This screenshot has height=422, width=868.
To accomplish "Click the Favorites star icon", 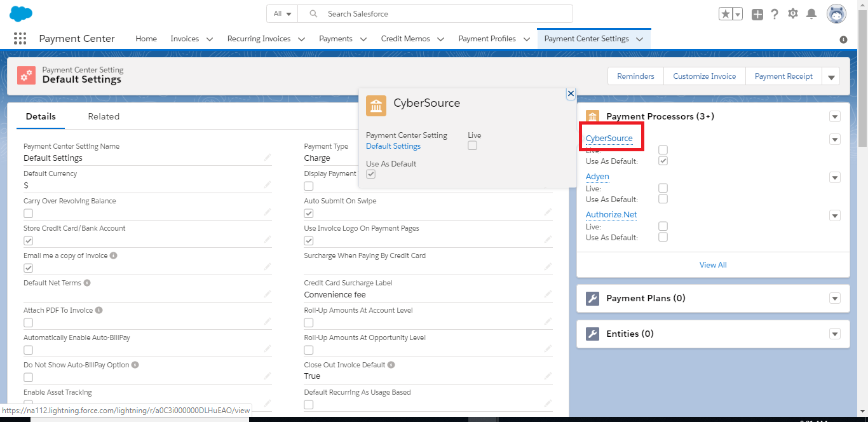I will coord(725,14).
